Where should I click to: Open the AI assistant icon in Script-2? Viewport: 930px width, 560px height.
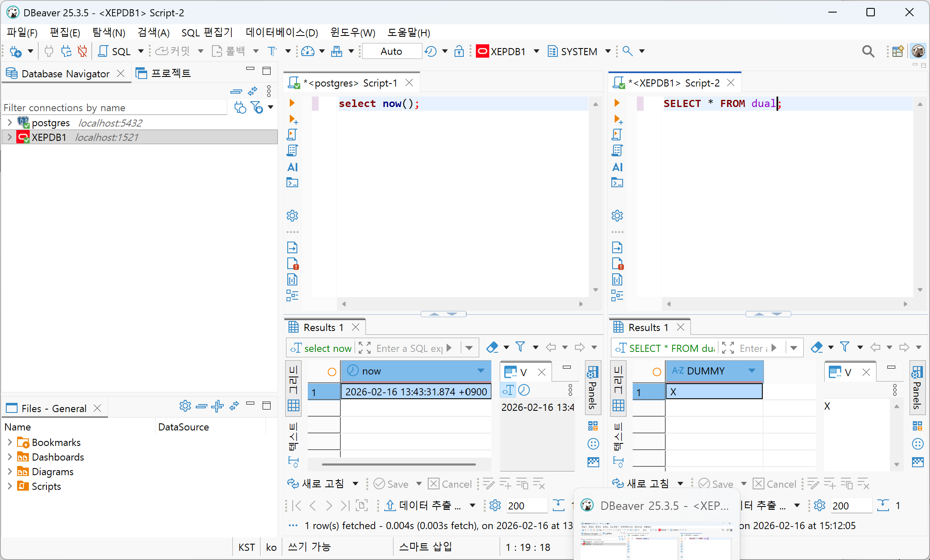pos(617,167)
